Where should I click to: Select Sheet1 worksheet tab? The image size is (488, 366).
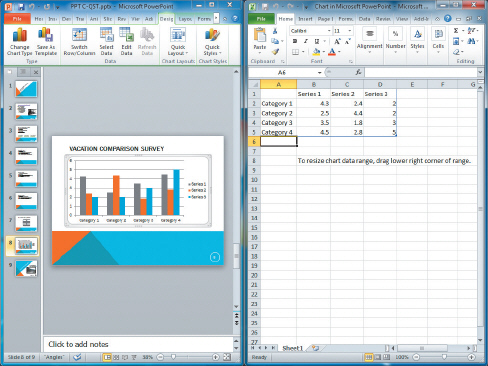(292, 348)
